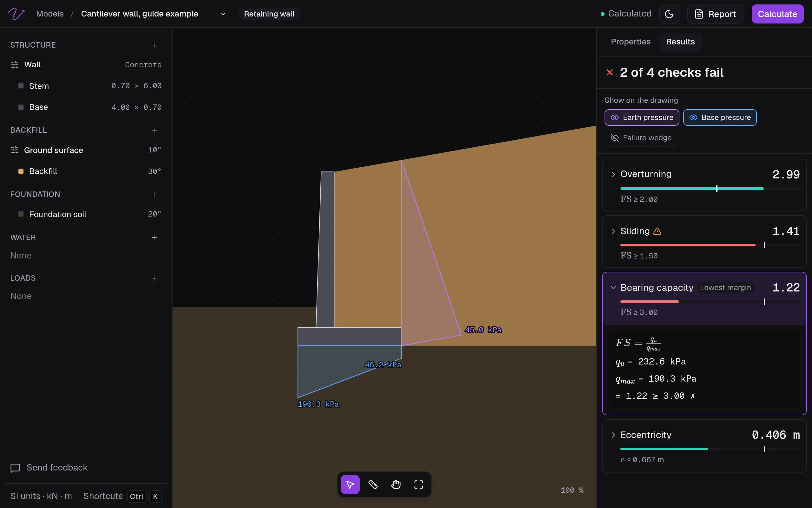
Task: Click the red failed checks X icon
Action: click(610, 73)
